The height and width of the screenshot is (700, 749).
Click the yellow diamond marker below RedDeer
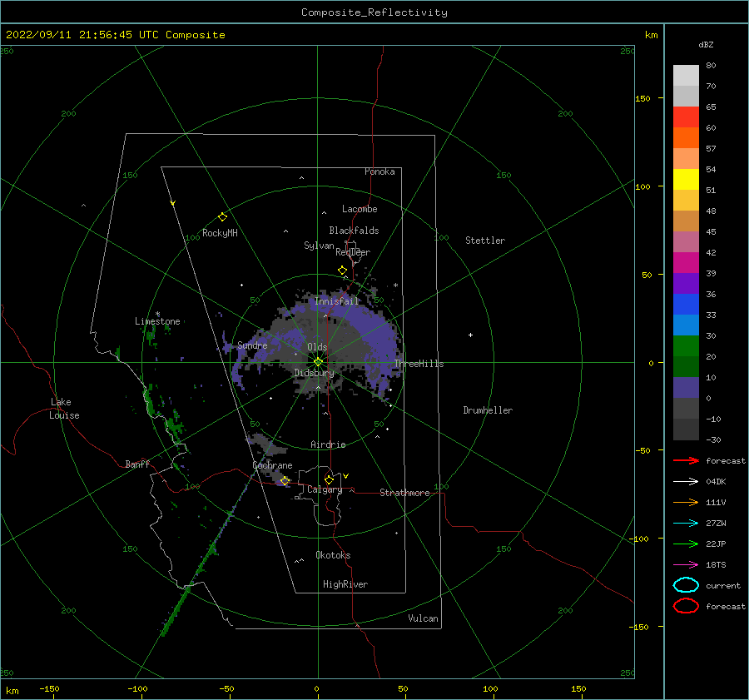[343, 271]
